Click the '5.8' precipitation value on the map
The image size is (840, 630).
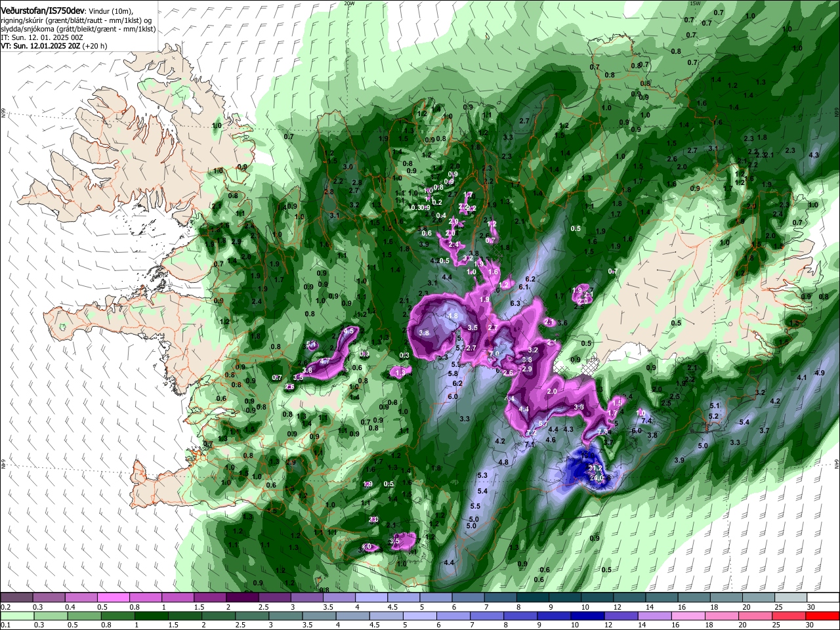point(453,373)
